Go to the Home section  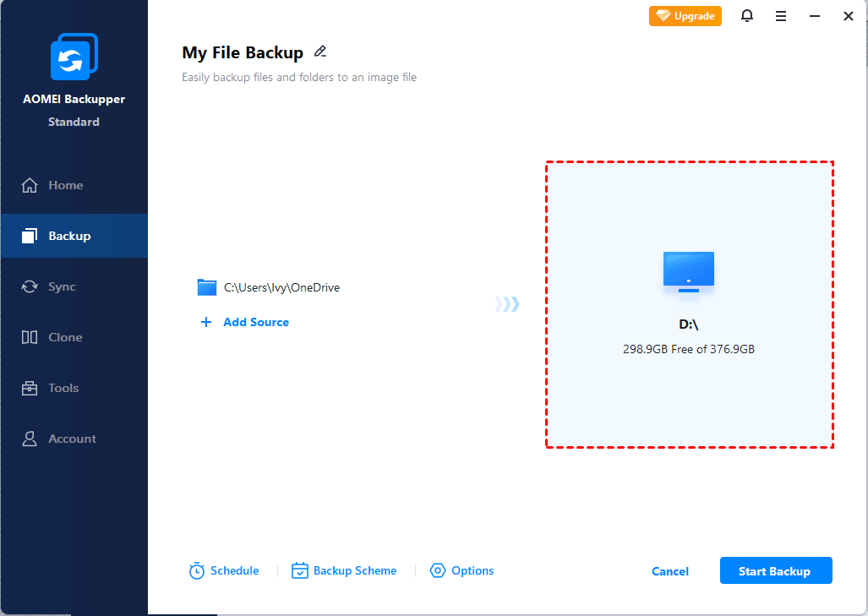click(x=65, y=185)
